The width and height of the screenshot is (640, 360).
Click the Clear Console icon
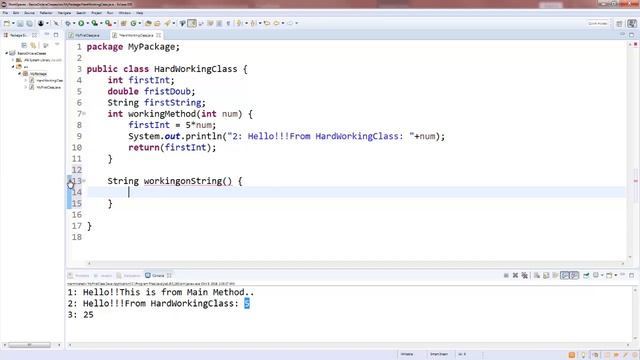pos(537,276)
